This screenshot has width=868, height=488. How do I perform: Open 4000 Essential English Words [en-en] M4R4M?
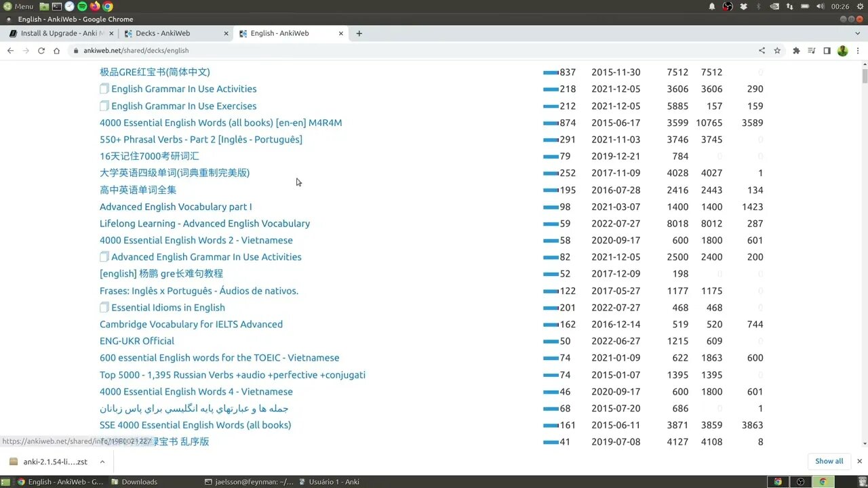[x=220, y=123]
